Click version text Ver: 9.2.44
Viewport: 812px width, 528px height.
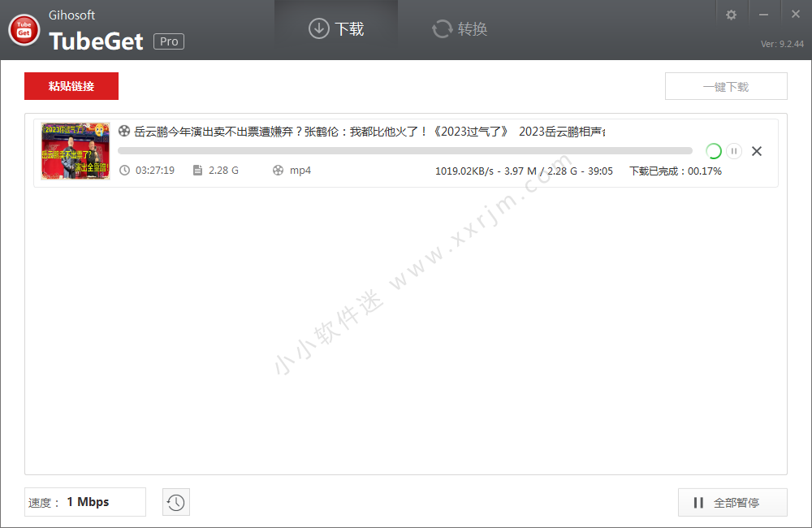tap(782, 44)
